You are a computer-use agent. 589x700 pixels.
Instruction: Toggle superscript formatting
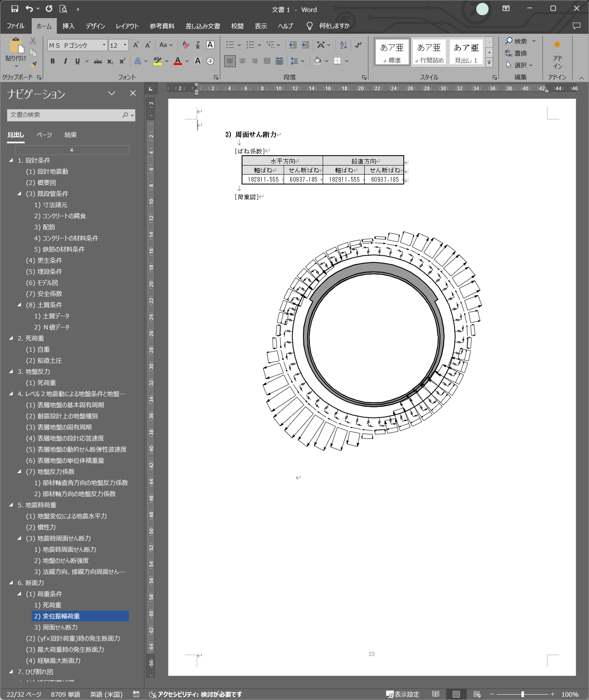point(123,61)
